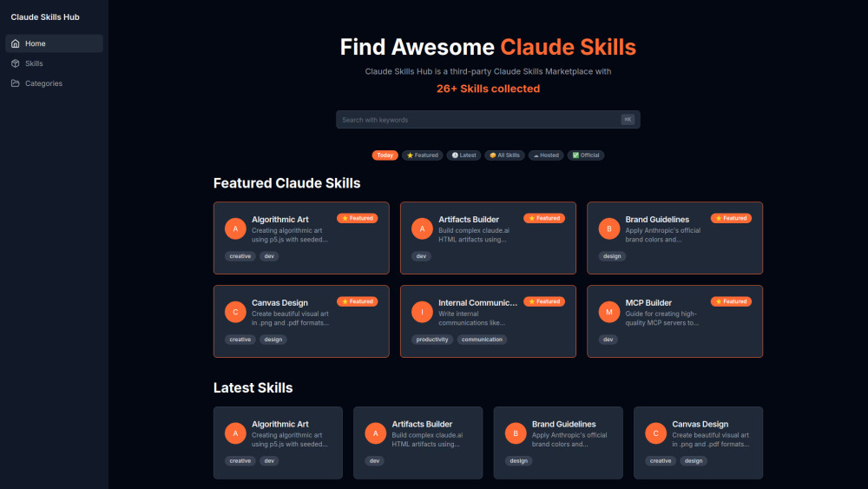Screen dimensions: 868x489
Task: Click Featured badge on Canvas Design card
Action: (357, 301)
